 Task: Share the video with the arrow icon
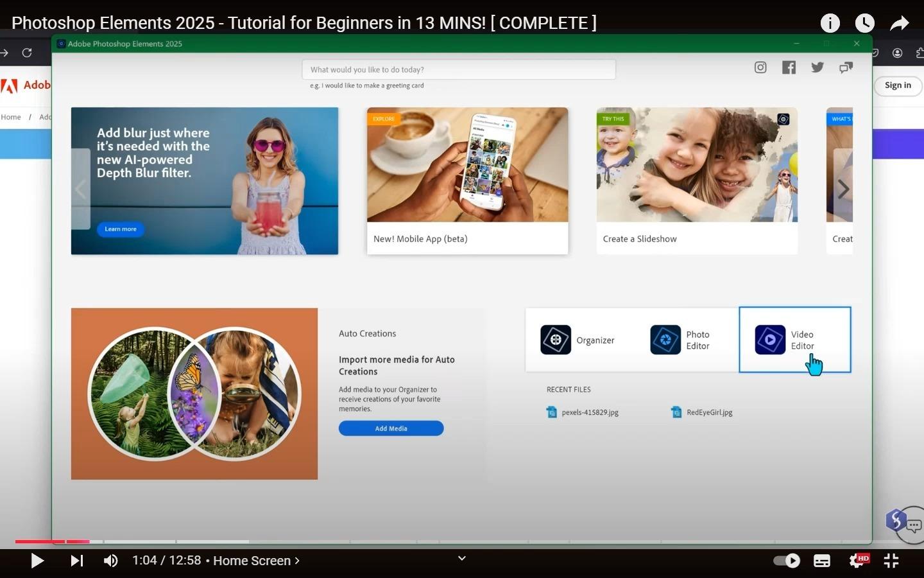tap(900, 23)
